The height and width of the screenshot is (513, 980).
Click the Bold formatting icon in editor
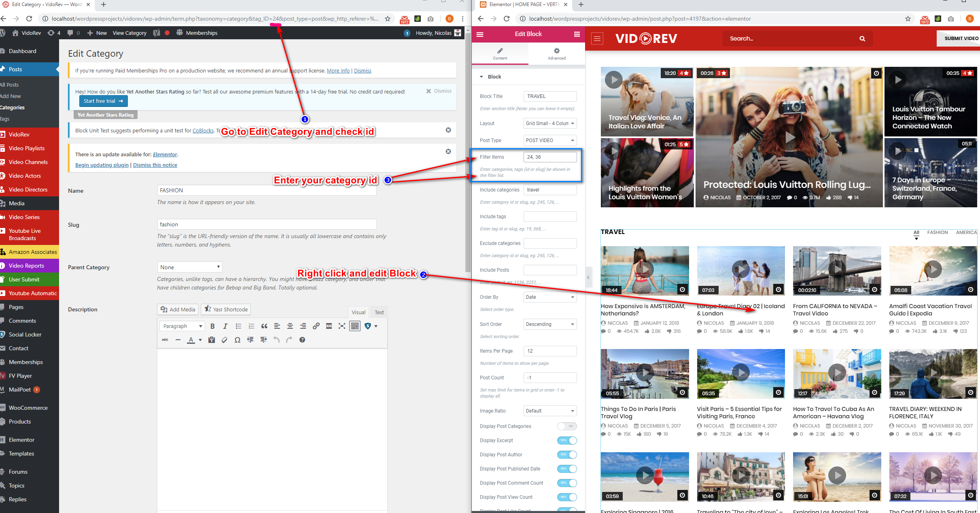212,326
